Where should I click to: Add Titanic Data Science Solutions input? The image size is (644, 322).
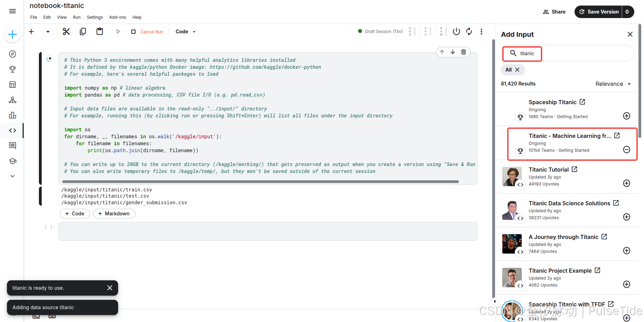[x=627, y=217]
